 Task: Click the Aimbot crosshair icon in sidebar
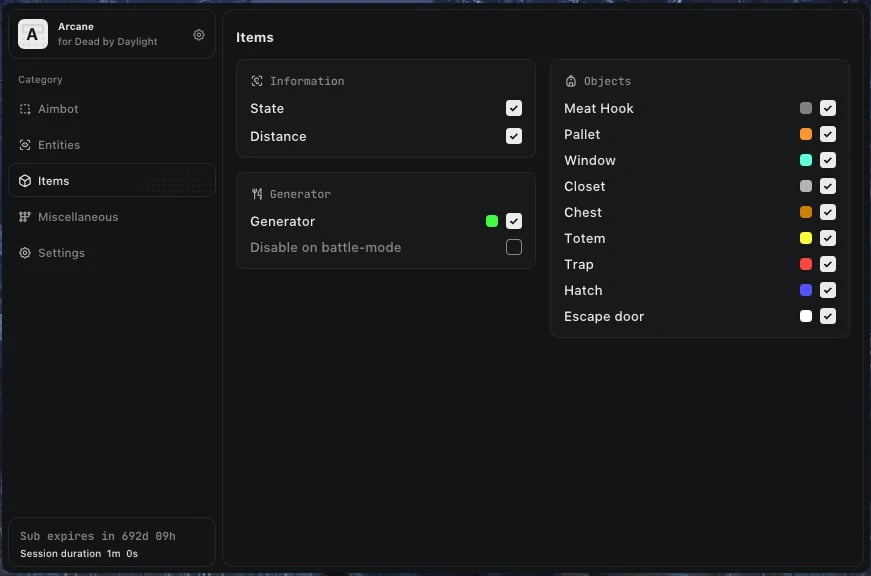(25, 109)
